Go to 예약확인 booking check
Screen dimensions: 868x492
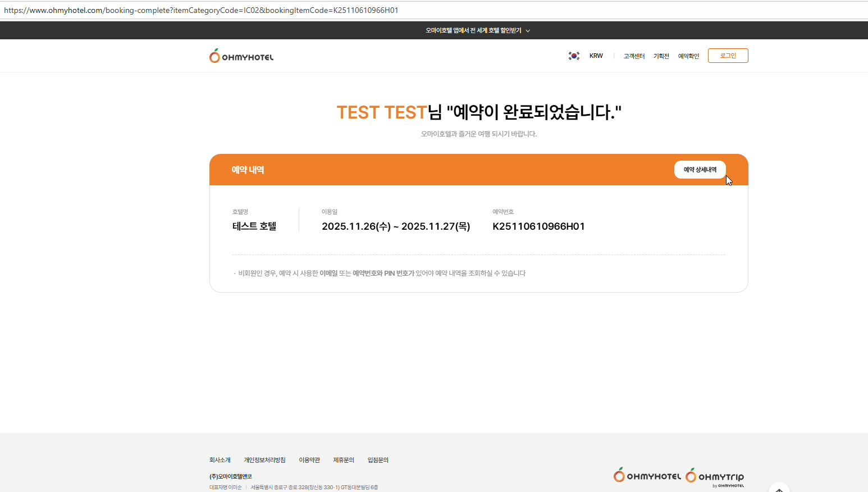point(688,56)
